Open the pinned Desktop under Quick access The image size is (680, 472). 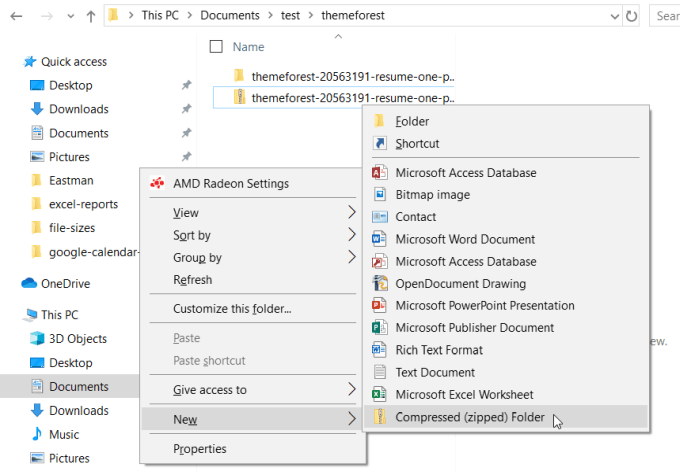tap(70, 85)
